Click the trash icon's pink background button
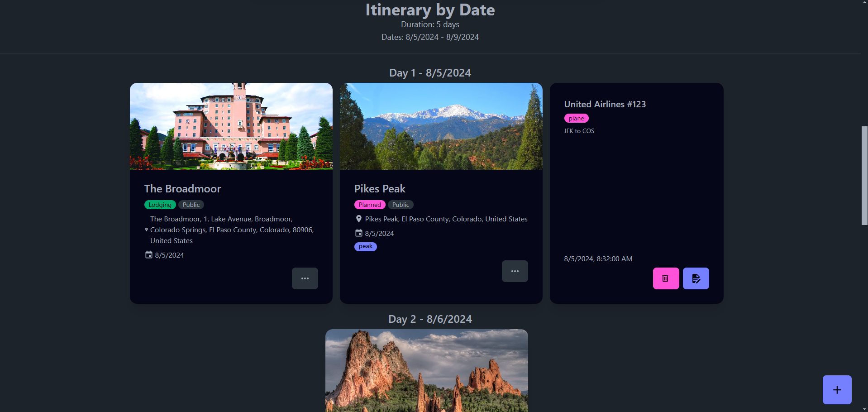 (x=665, y=278)
